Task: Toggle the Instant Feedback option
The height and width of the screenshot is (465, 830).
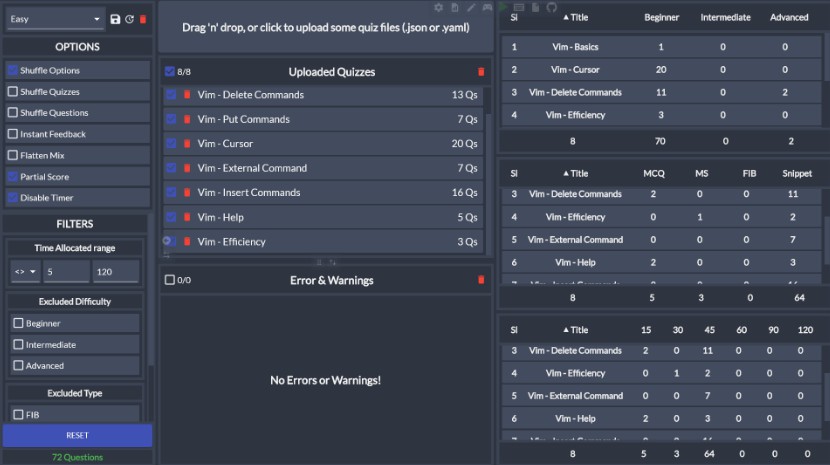Action: [x=13, y=134]
